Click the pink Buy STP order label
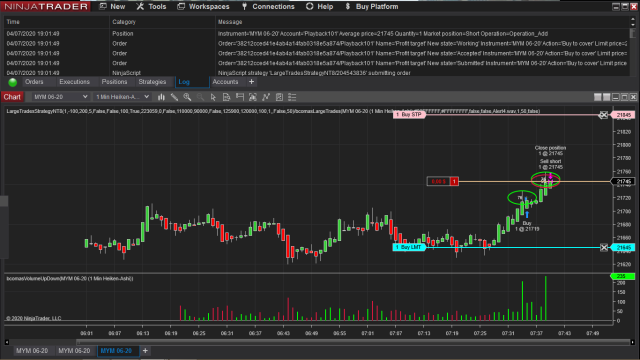640x360 pixels. pos(409,115)
